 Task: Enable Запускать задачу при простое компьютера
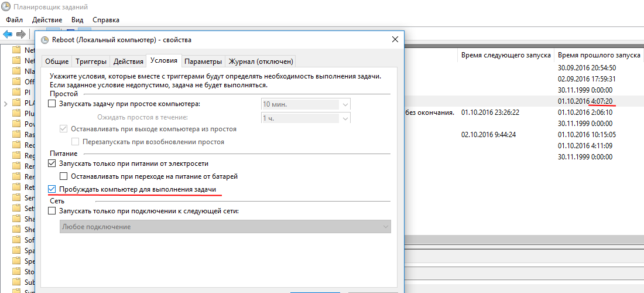point(53,104)
